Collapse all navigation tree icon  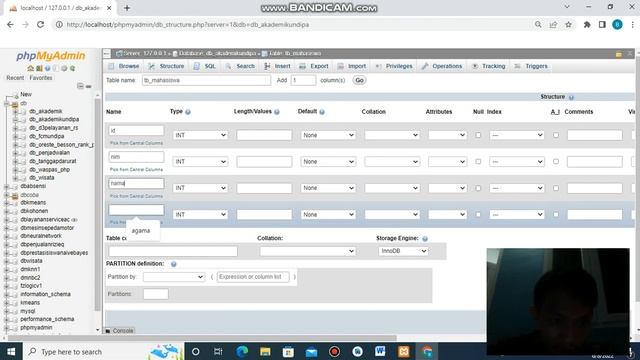pos(80,86)
